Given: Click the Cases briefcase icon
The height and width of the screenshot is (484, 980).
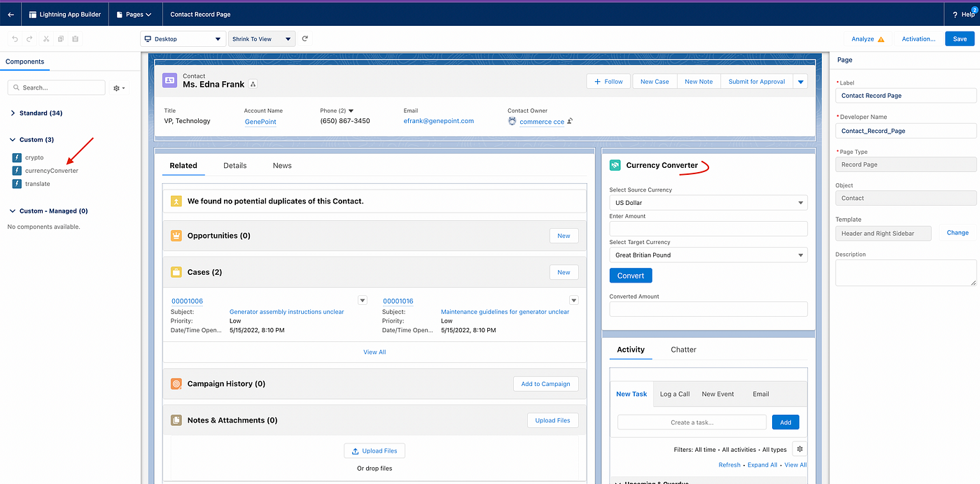Looking at the screenshot, I should point(176,272).
